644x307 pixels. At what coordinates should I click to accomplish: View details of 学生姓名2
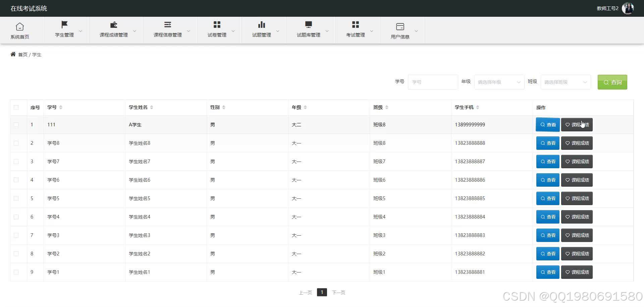tap(548, 254)
